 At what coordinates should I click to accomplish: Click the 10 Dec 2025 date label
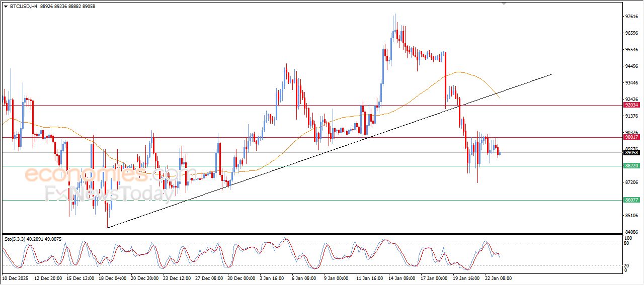click(17, 278)
